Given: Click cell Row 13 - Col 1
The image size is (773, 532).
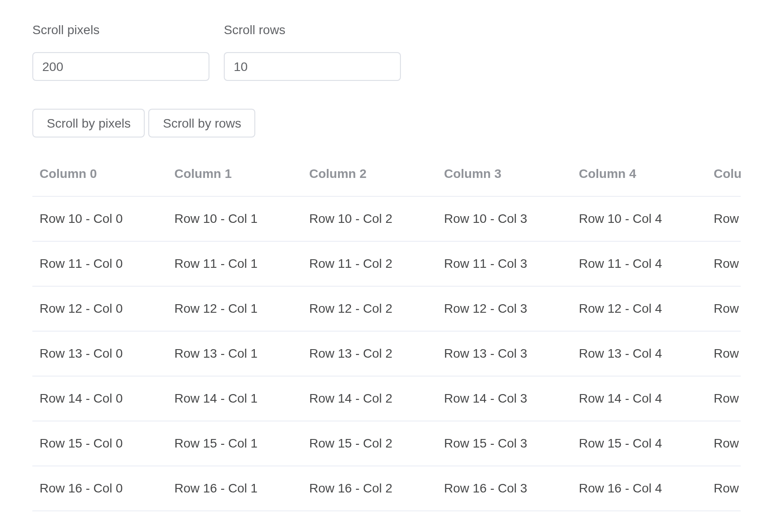Looking at the screenshot, I should click(235, 354).
